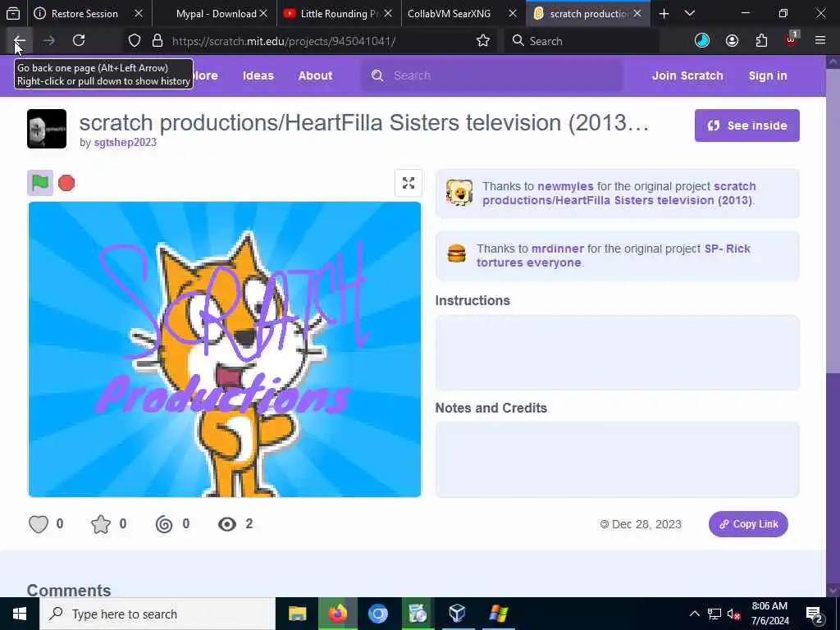Image resolution: width=840 pixels, height=630 pixels.
Task: Click the browser Search box
Action: 582,41
